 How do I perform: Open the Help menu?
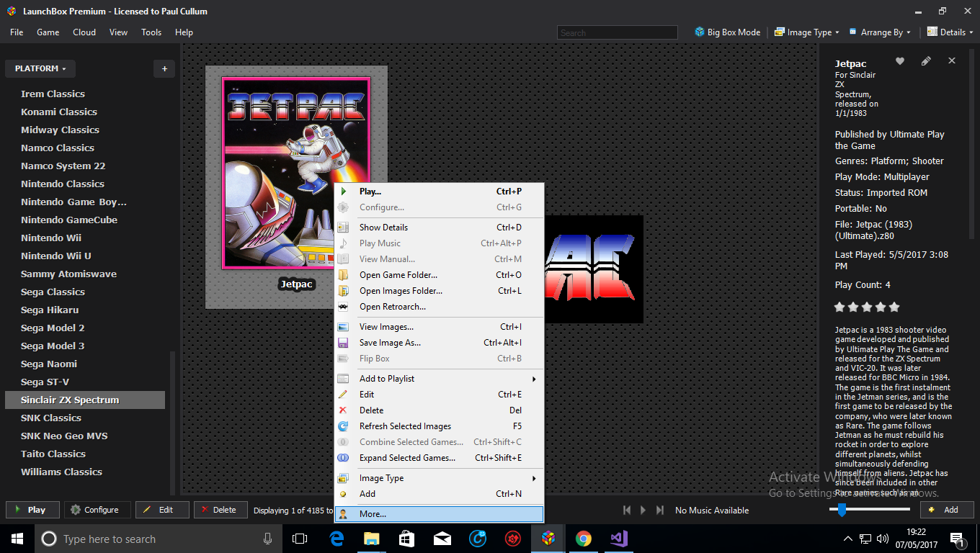pos(184,32)
